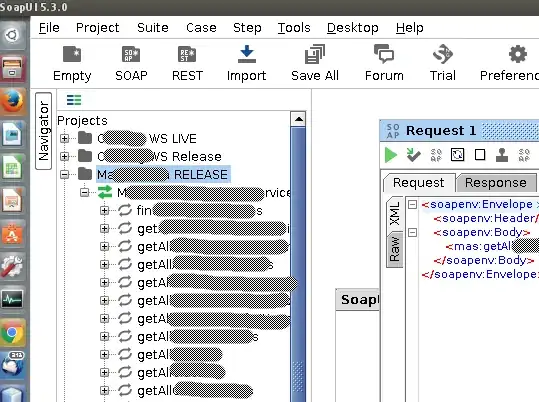Open system tools wrench launcher icon
539x402 pixels.
12,267
